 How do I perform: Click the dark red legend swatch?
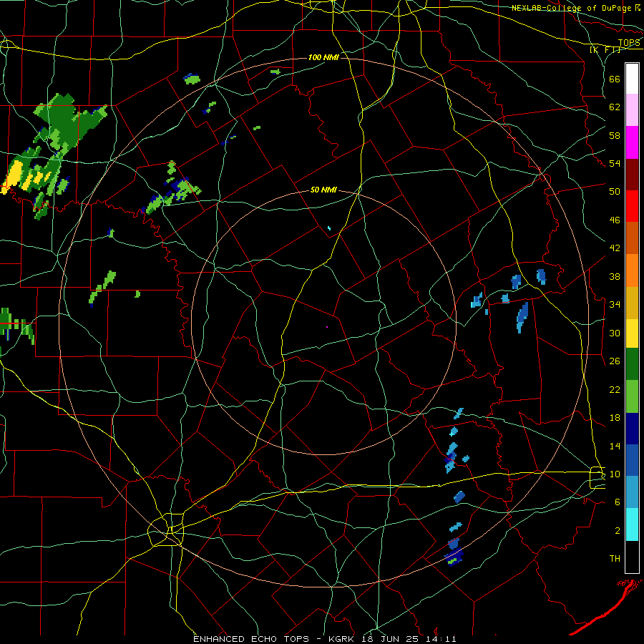tap(632, 174)
